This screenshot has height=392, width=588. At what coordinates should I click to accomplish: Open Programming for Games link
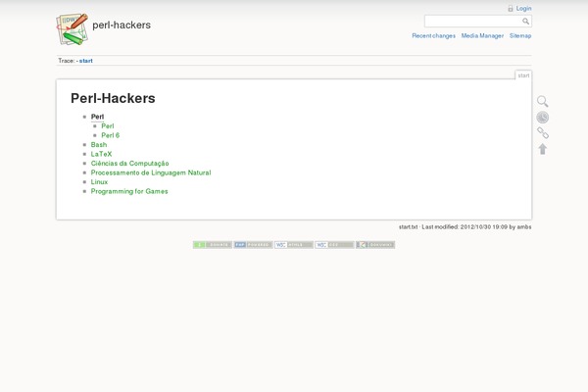point(129,191)
